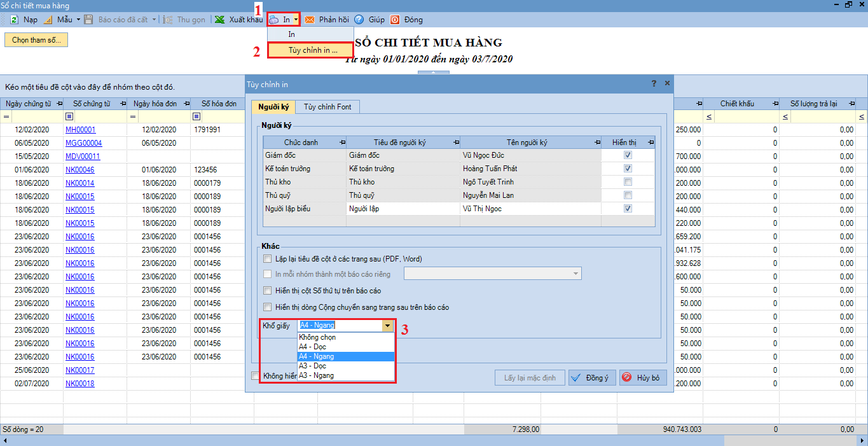Pin the Tên người ký column
Viewport: 868px width, 446px height.
pos(597,143)
